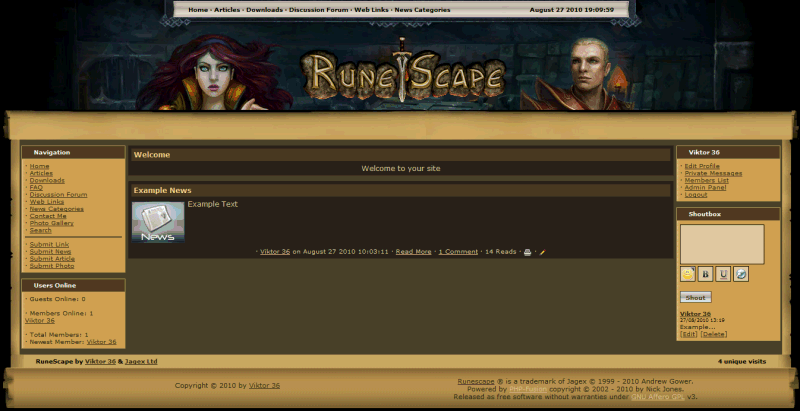Click the print icon under Example News
800x411 pixels.
[x=528, y=252]
